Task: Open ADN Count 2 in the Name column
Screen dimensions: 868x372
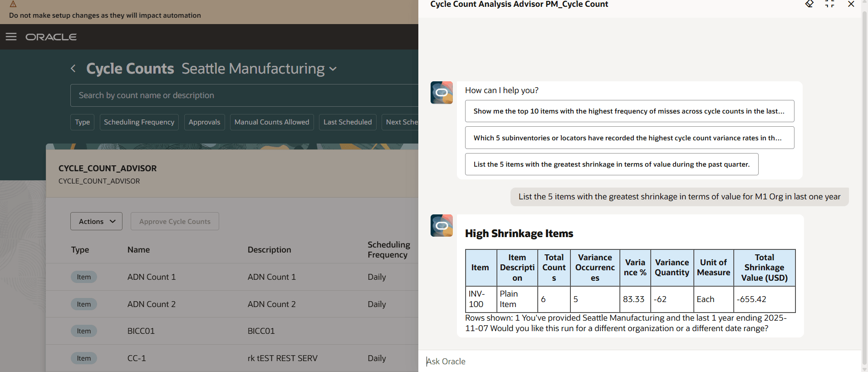Action: (152, 304)
